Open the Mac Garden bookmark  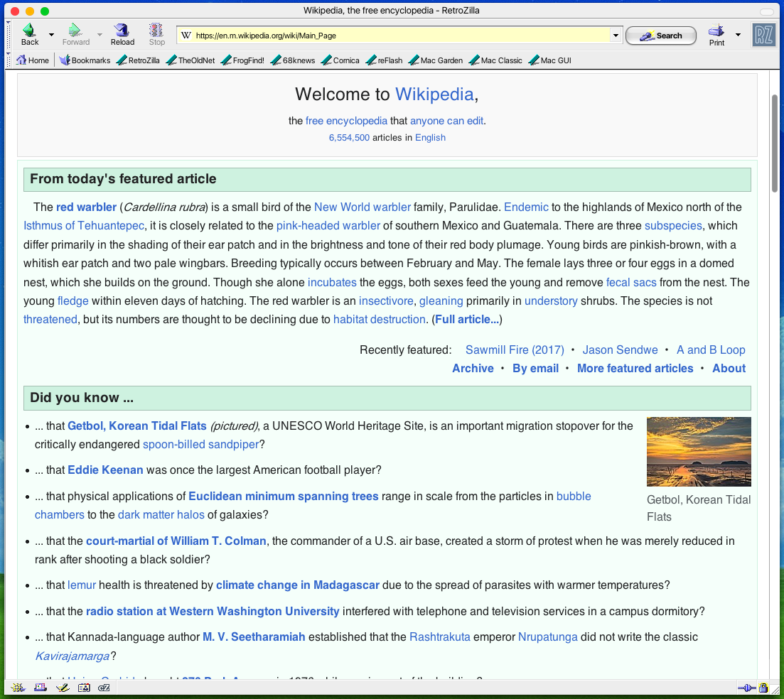click(x=436, y=60)
